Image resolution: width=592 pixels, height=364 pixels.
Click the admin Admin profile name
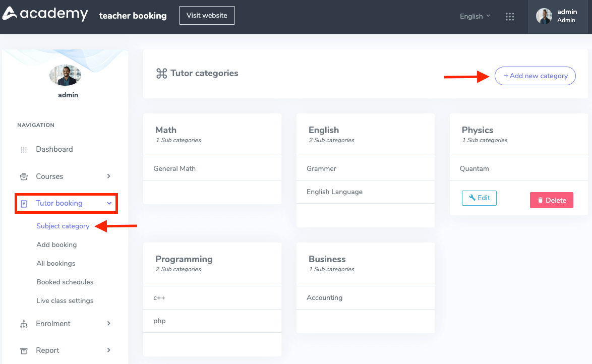[x=567, y=16]
